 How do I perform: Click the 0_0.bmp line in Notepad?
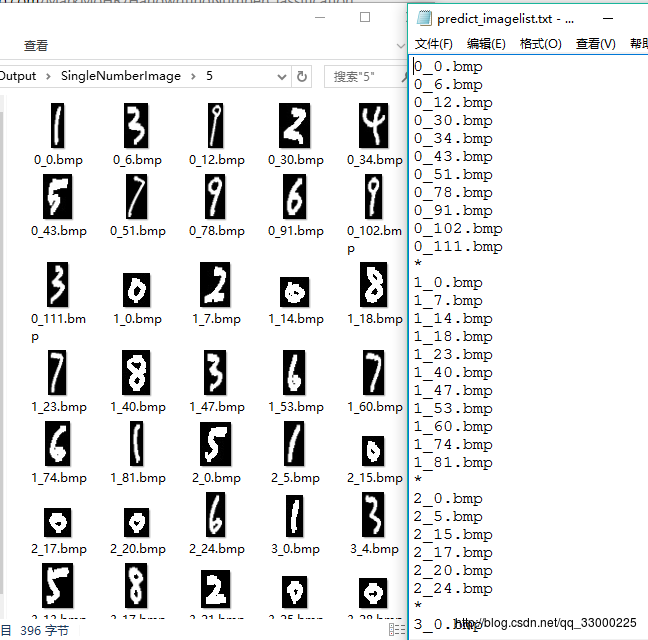[x=448, y=67]
